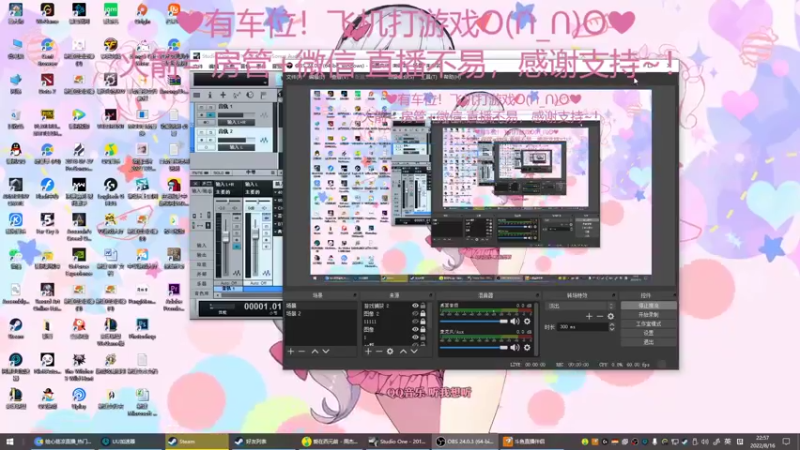Viewport: 800px width, 450px height.
Task: Toggle solo on 音轨 2 in Studio One
Action: [210, 133]
